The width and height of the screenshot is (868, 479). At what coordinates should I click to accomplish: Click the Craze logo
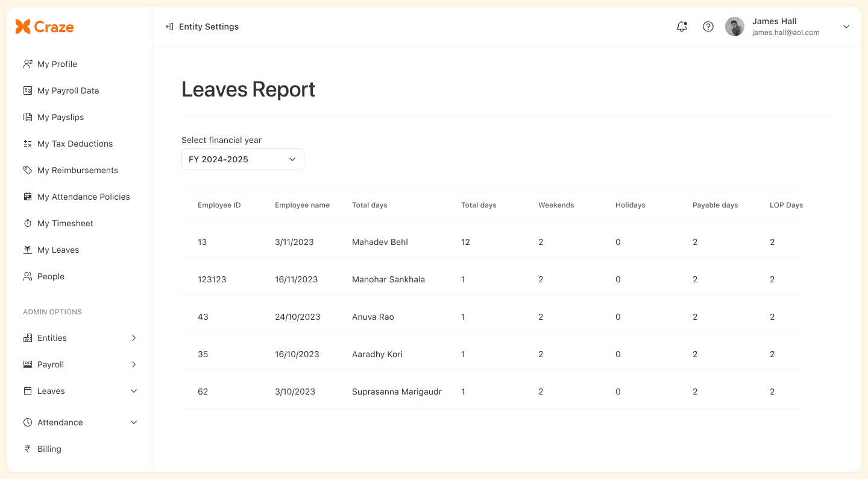[x=44, y=27]
